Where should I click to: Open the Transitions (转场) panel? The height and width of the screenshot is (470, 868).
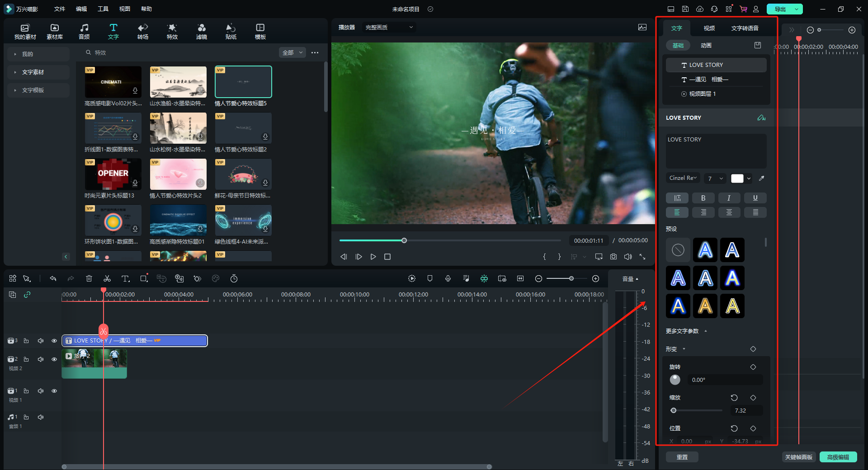[143, 31]
